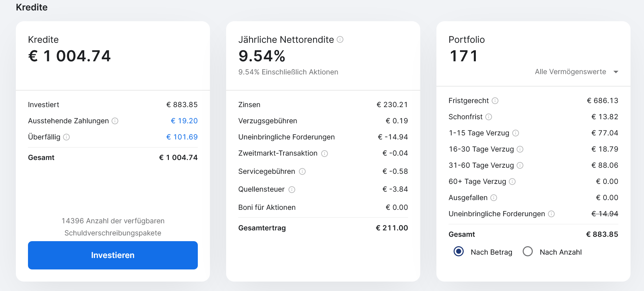Open info icon for 16-30 Tage Verzug
The width and height of the screenshot is (644, 291).
[x=520, y=149]
